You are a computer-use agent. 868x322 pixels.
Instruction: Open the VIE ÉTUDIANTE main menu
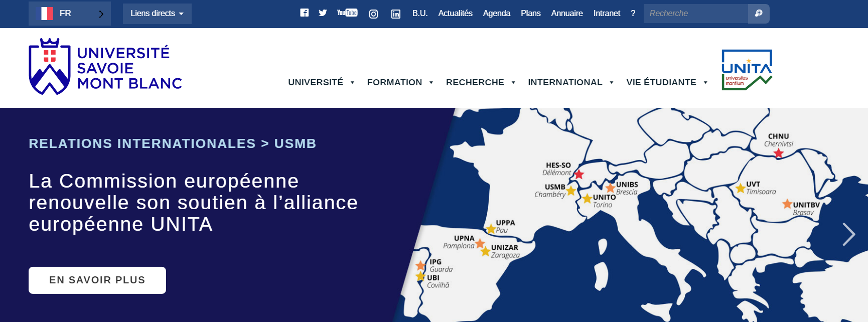[661, 82]
